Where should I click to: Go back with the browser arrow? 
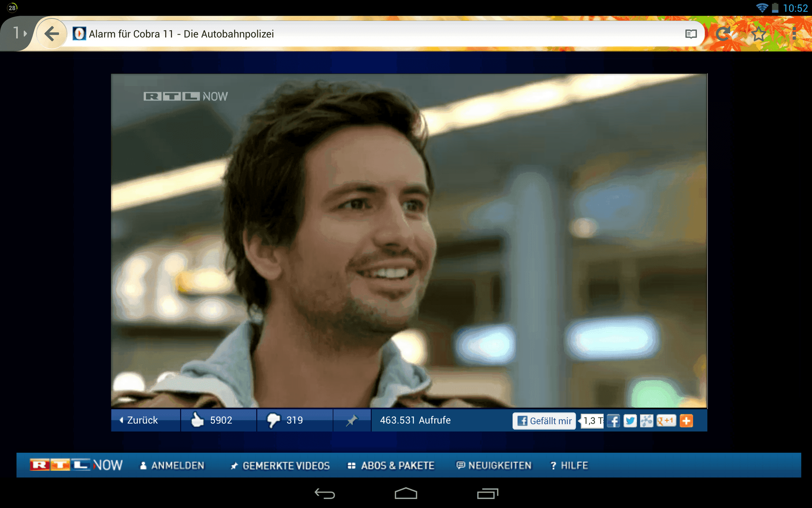tap(52, 33)
